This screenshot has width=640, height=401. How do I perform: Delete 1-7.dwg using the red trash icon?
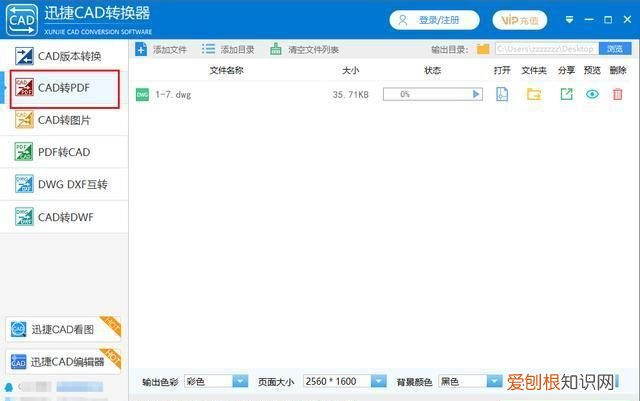pos(618,94)
